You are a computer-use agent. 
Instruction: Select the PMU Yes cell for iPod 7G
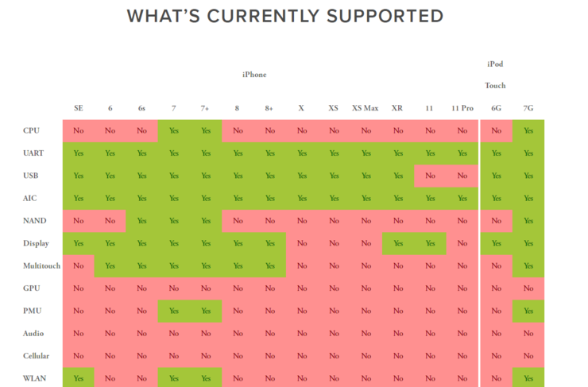point(528,311)
